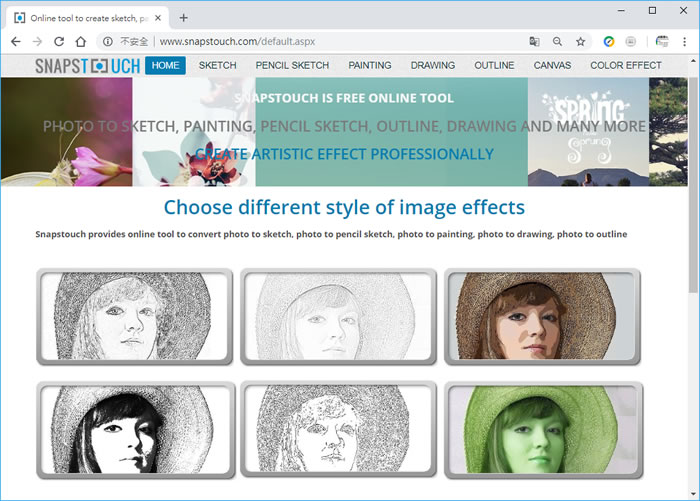
Task: Click the browser back arrow
Action: coord(15,41)
